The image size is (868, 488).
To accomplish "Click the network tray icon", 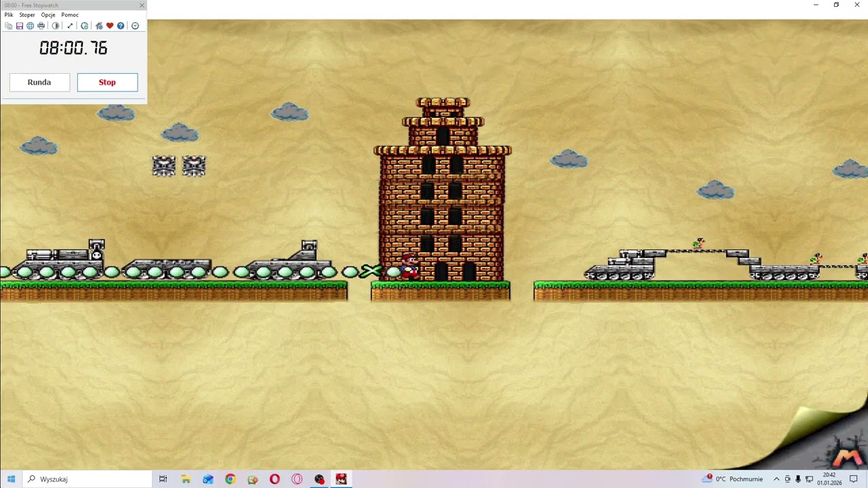I will point(809,479).
